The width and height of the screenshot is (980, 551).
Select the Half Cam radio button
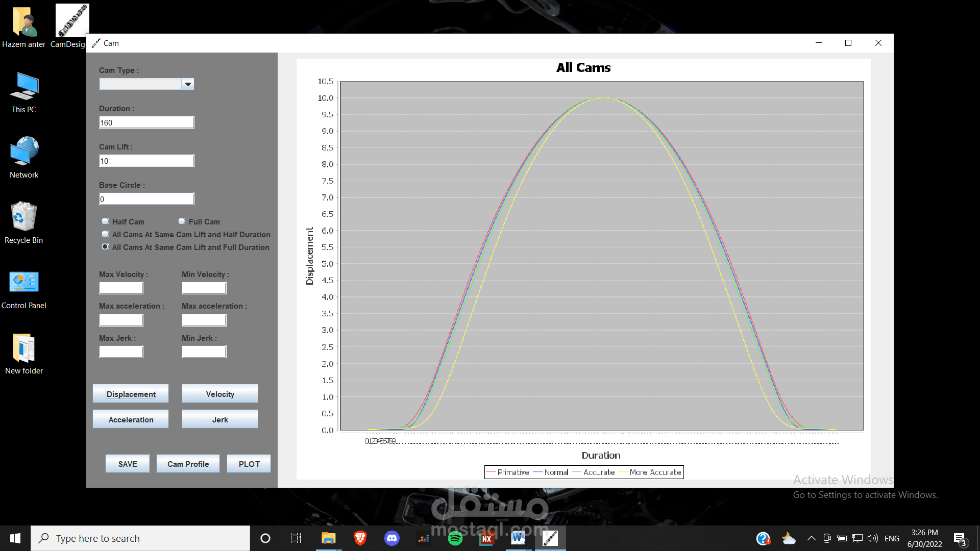pyautogui.click(x=105, y=221)
